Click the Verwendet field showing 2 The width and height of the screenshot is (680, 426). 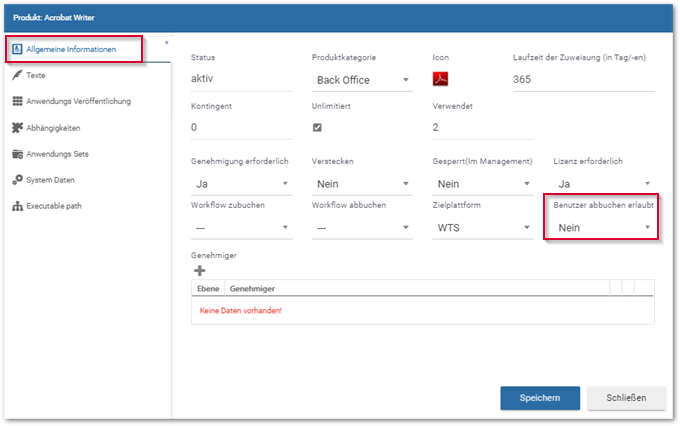pos(483,128)
